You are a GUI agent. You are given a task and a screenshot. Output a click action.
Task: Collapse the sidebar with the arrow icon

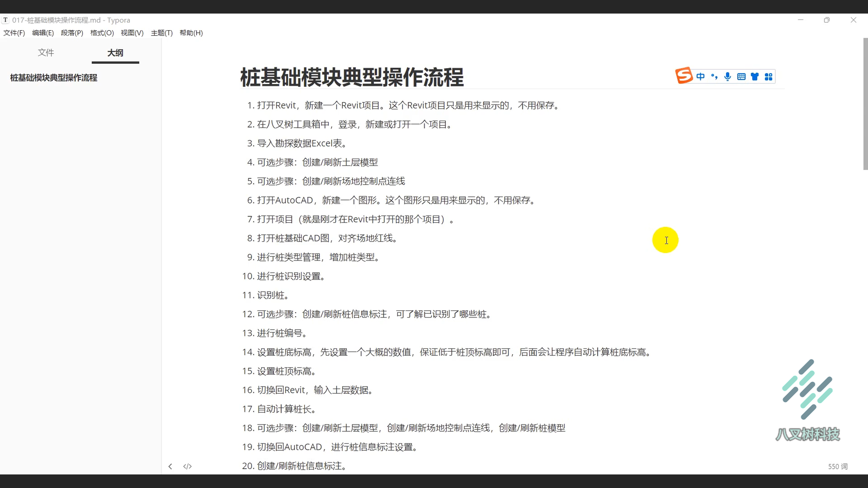170,466
